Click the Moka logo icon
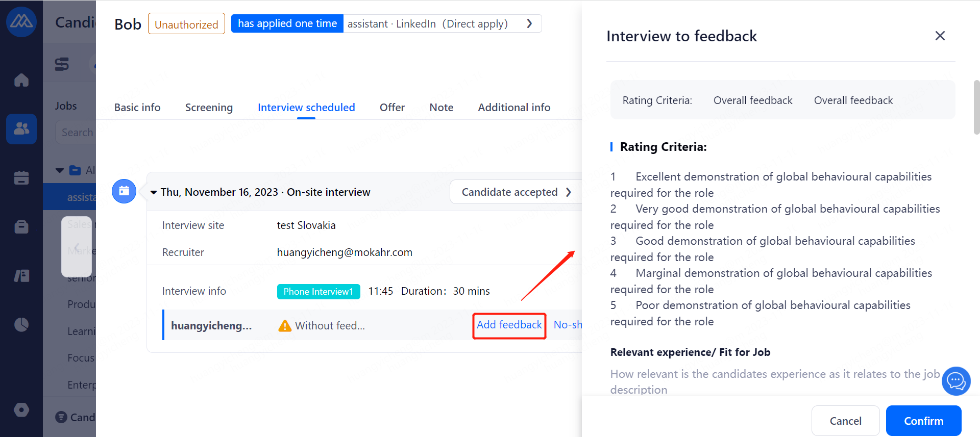Image resolution: width=980 pixels, height=437 pixels. [21, 21]
